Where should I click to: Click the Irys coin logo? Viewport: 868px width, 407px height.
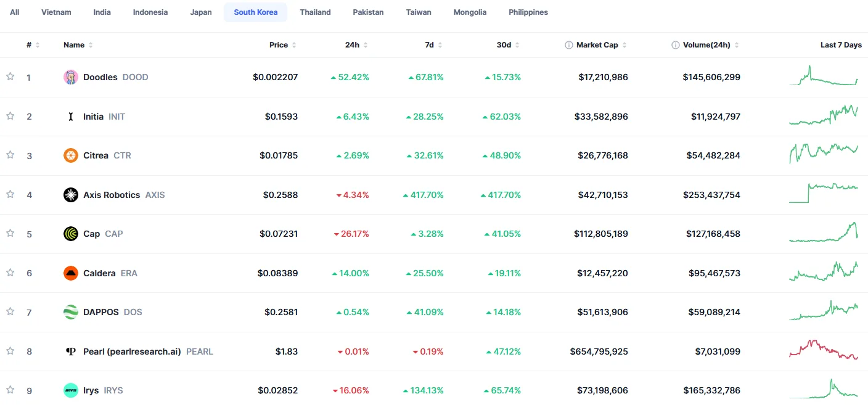[x=71, y=390]
